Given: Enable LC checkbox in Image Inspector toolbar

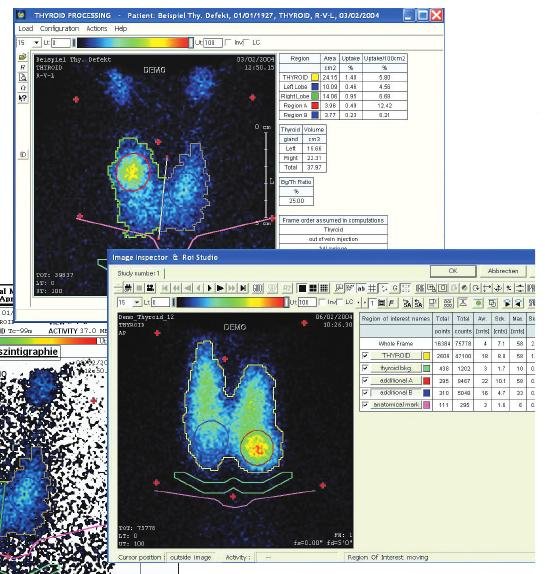Looking at the screenshot, I should 339,302.
